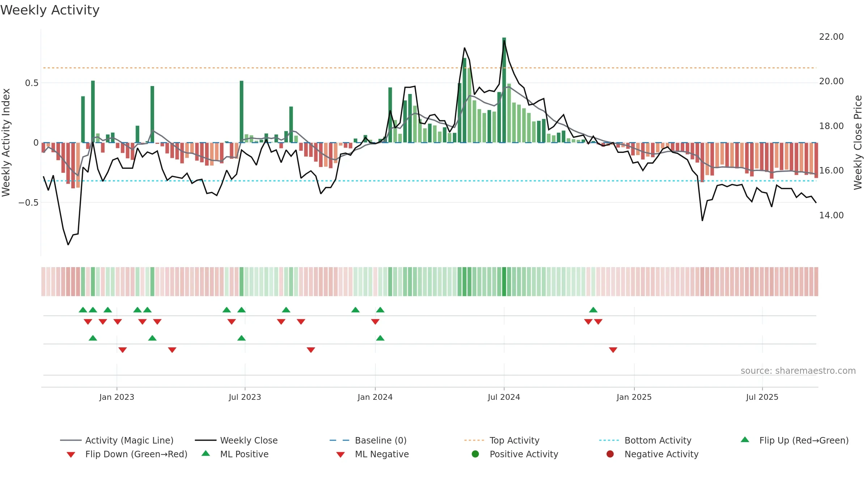Select the Jul 2024 axis label
The width and height of the screenshot is (868, 488).
pyautogui.click(x=504, y=397)
